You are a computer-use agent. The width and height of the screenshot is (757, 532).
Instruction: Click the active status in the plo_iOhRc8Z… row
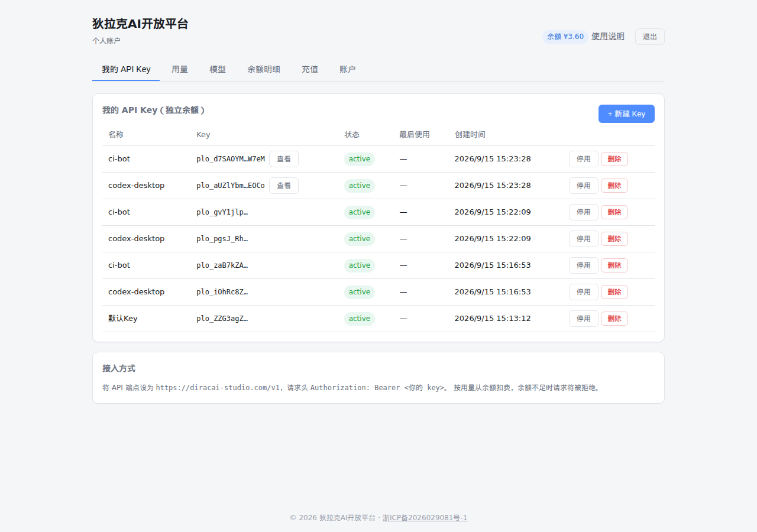tap(360, 292)
